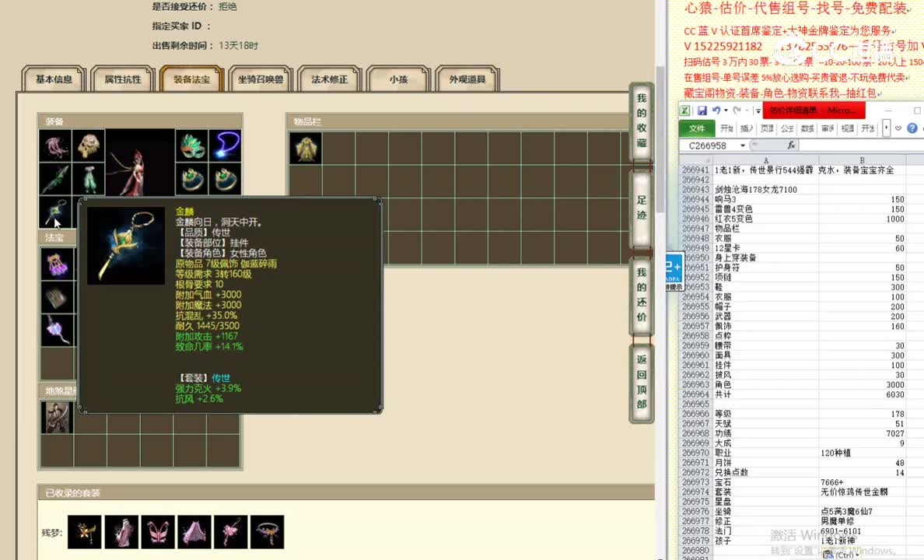Viewport: 924px width, 560px height.
Task: Open the 开始 ribbon tab in Excel
Action: [726, 128]
